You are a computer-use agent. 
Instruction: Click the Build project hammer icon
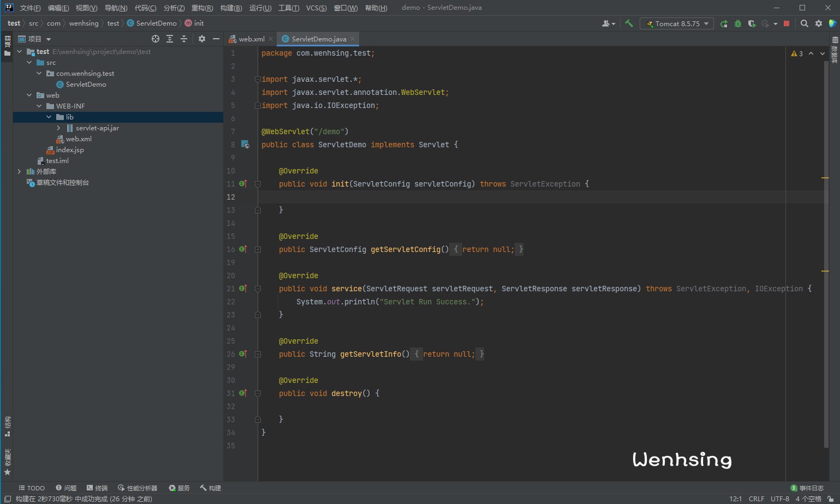(629, 23)
